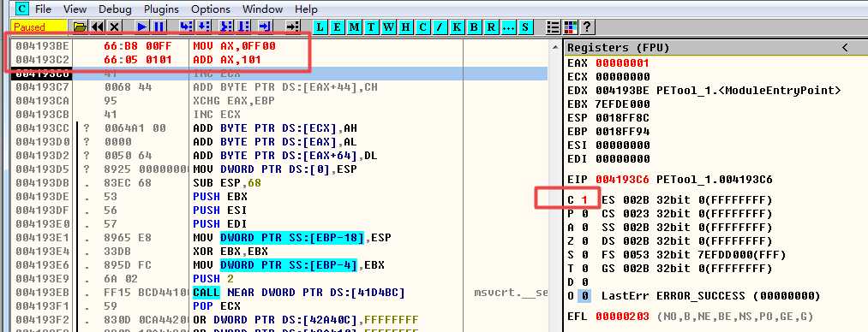Pause execution with the pause icon
The height and width of the screenshot is (332, 868).
[159, 27]
